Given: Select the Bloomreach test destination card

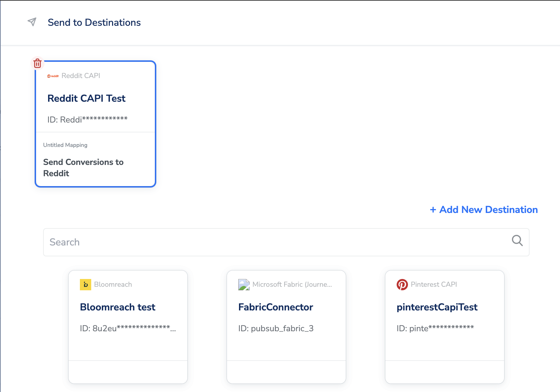Looking at the screenshot, I should [128, 327].
